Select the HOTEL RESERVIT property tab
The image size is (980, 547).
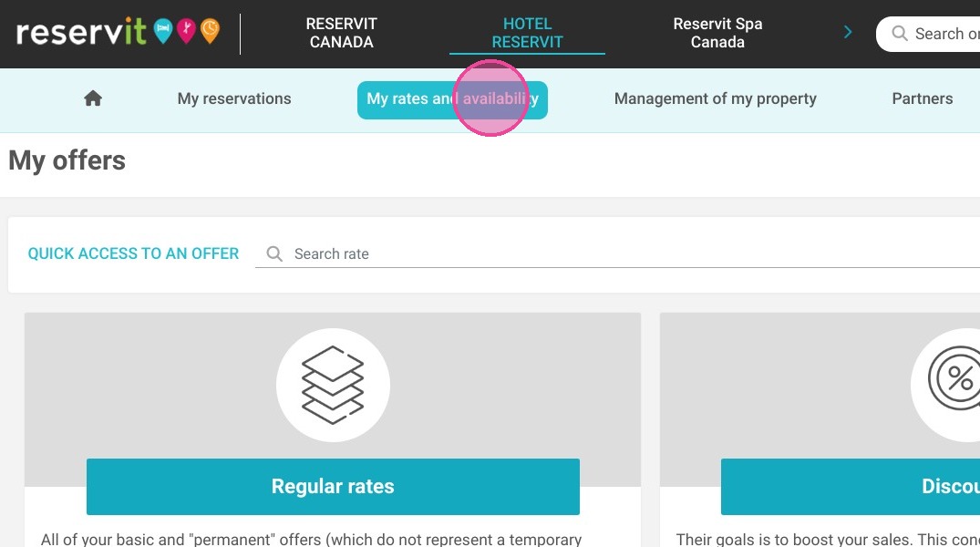point(527,33)
